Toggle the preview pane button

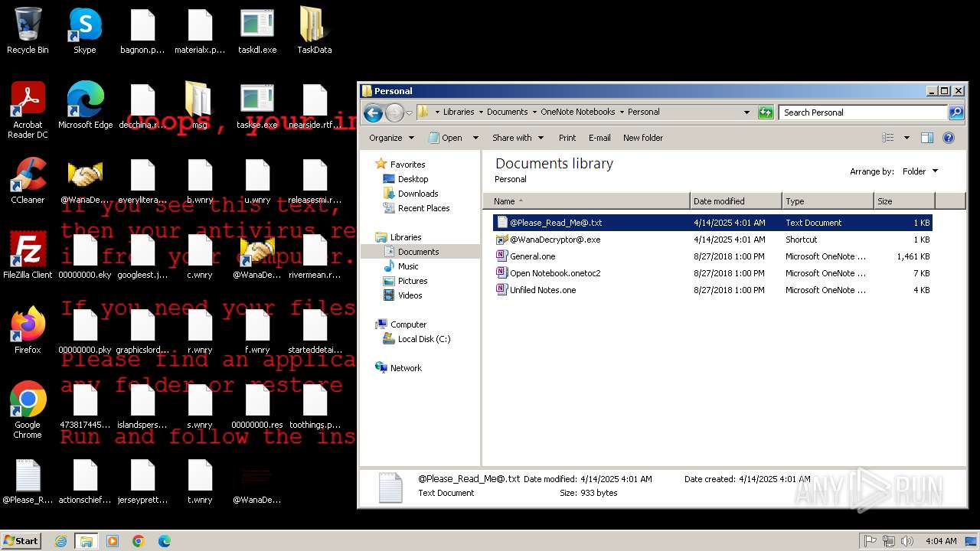coord(926,138)
